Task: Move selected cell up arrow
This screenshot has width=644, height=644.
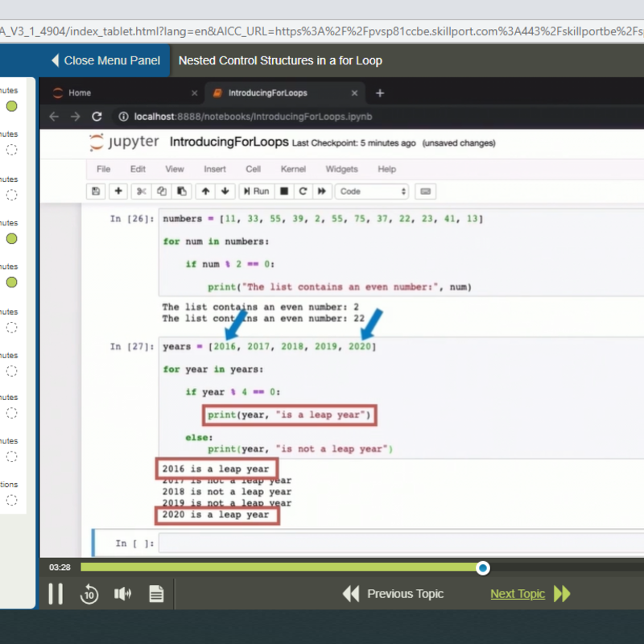Action: pyautogui.click(x=206, y=192)
